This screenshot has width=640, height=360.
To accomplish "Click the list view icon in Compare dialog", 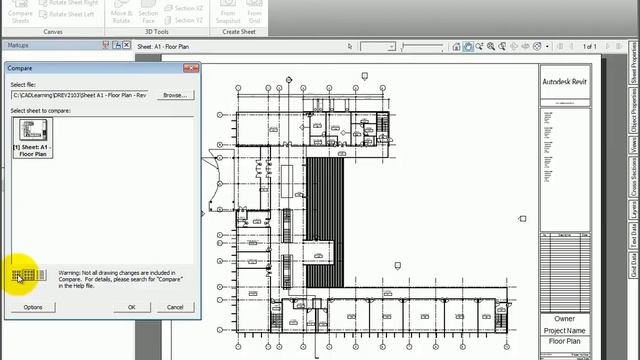I will 41,275.
